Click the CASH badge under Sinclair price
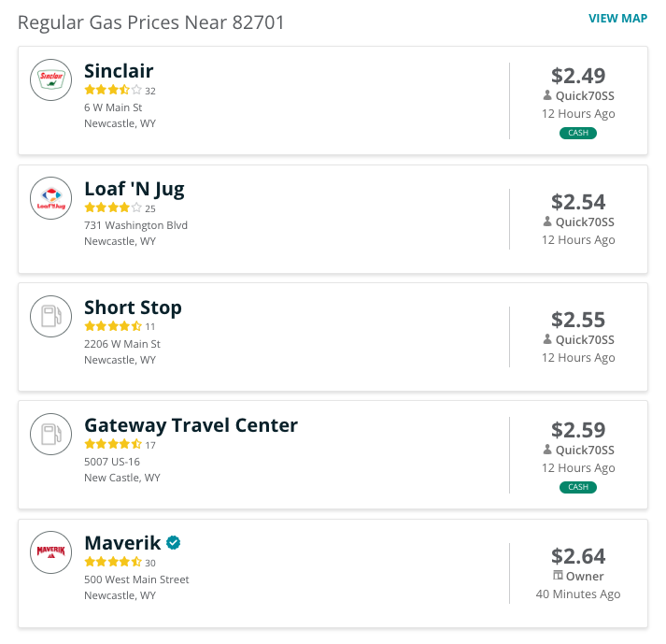Viewport: 666px width, 644px height. (x=578, y=133)
